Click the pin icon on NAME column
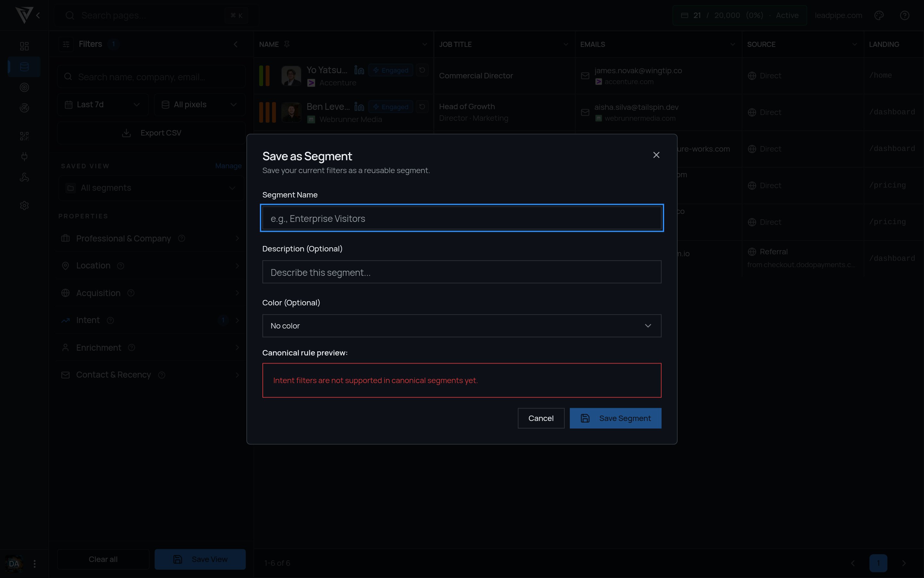 point(287,44)
